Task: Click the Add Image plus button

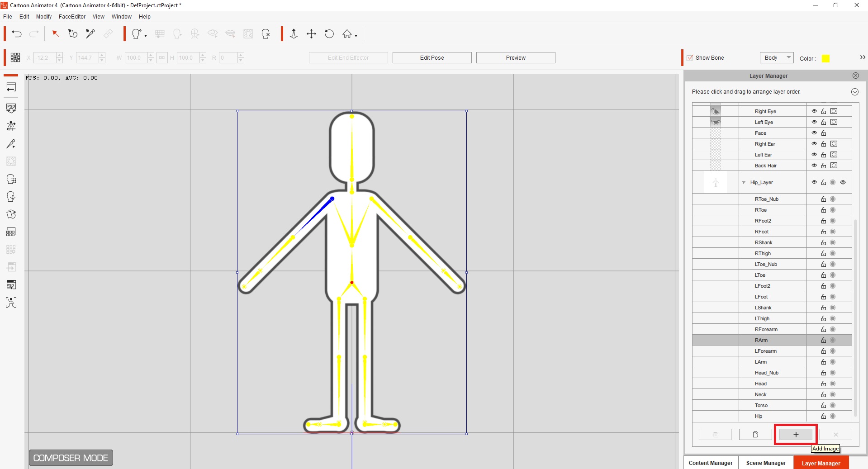Action: coord(796,435)
